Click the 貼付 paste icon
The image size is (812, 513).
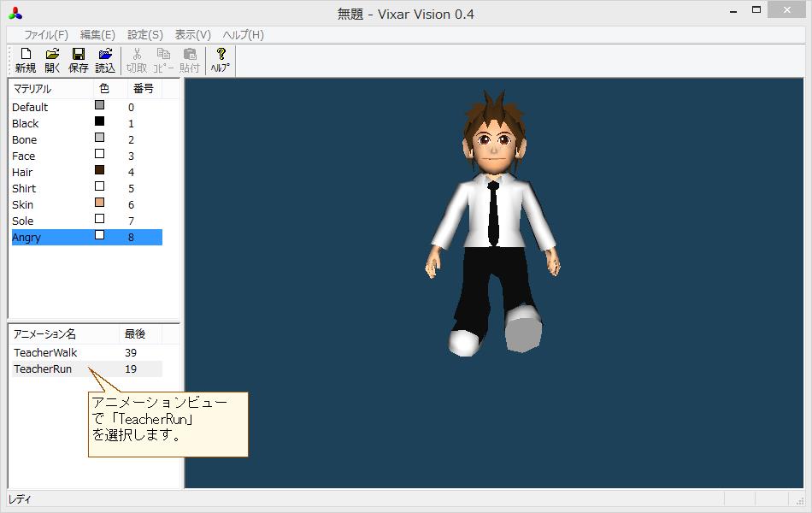click(x=190, y=58)
